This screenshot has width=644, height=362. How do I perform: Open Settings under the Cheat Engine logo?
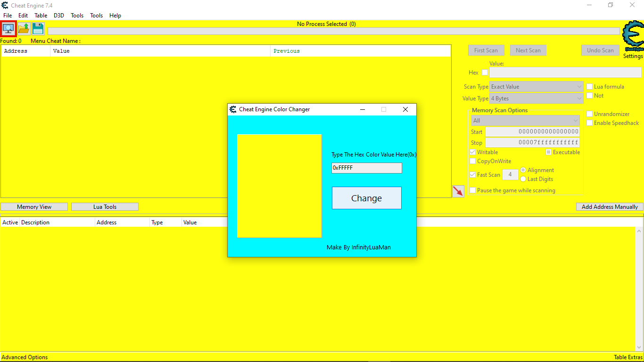pyautogui.click(x=633, y=56)
